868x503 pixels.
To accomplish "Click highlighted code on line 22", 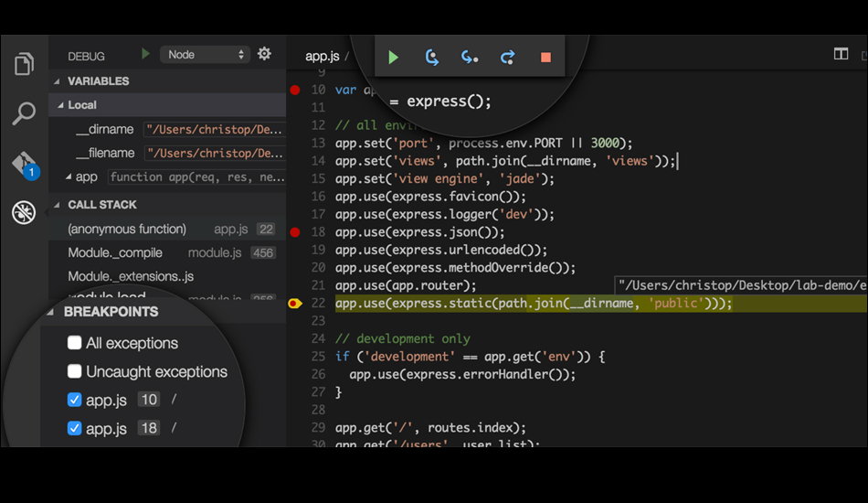I will 534,303.
